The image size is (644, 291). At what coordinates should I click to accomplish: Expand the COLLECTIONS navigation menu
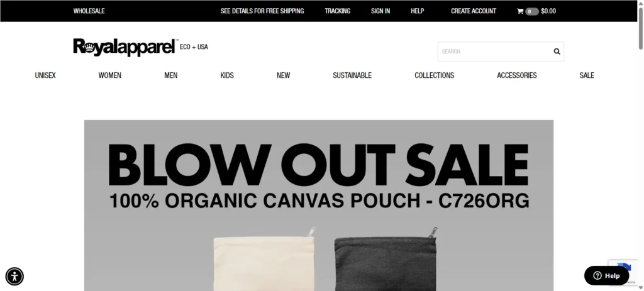point(434,75)
